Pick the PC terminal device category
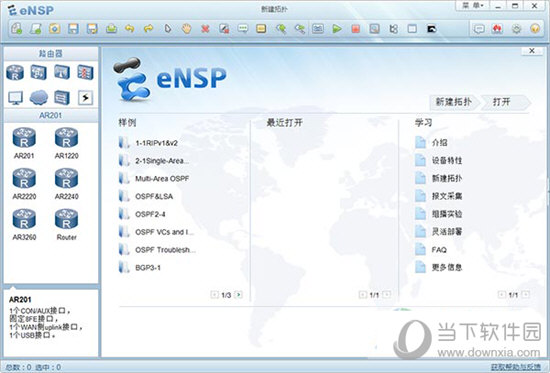Viewport: 550px width, 373px height. [x=15, y=98]
